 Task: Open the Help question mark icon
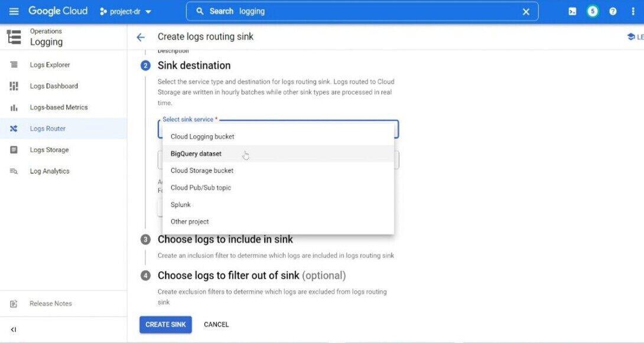tap(613, 11)
